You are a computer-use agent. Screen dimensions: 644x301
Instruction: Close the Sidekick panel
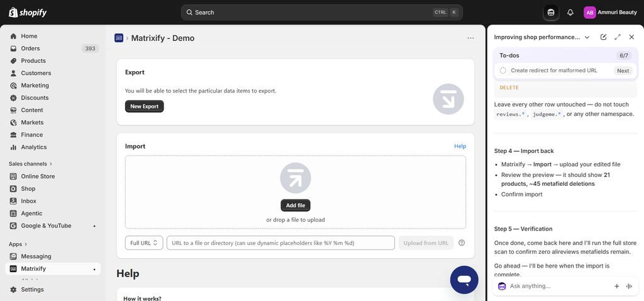pos(631,37)
